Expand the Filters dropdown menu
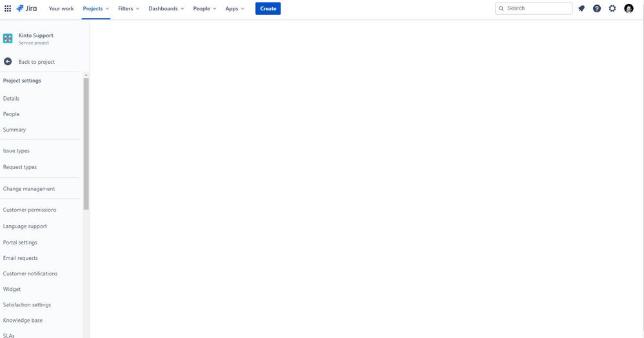This screenshot has height=338, width=644. coord(128,8)
